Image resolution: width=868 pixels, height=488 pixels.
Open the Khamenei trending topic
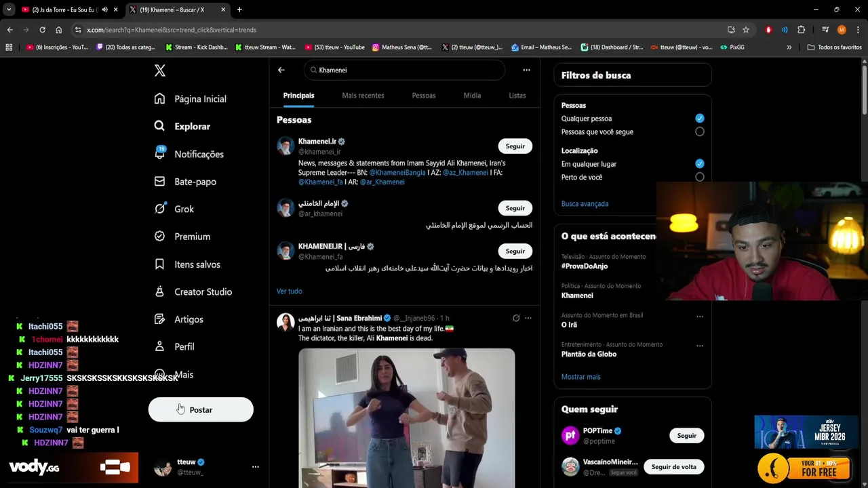577,296
